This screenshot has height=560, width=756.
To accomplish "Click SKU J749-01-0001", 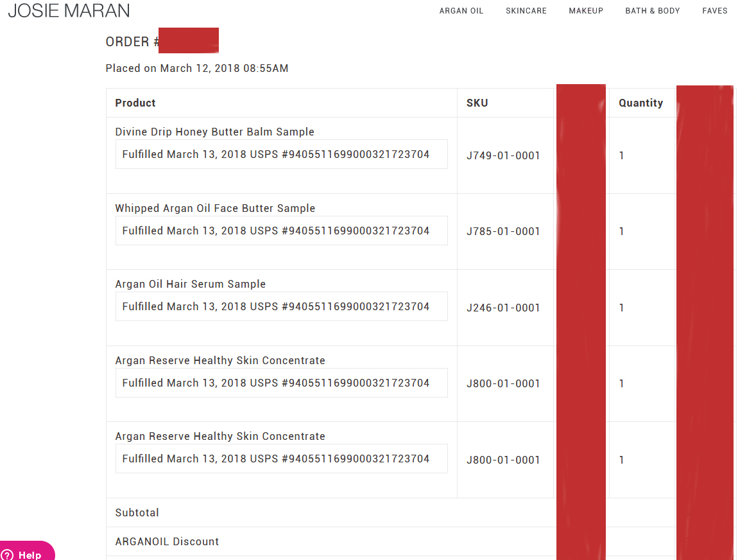I will [503, 155].
